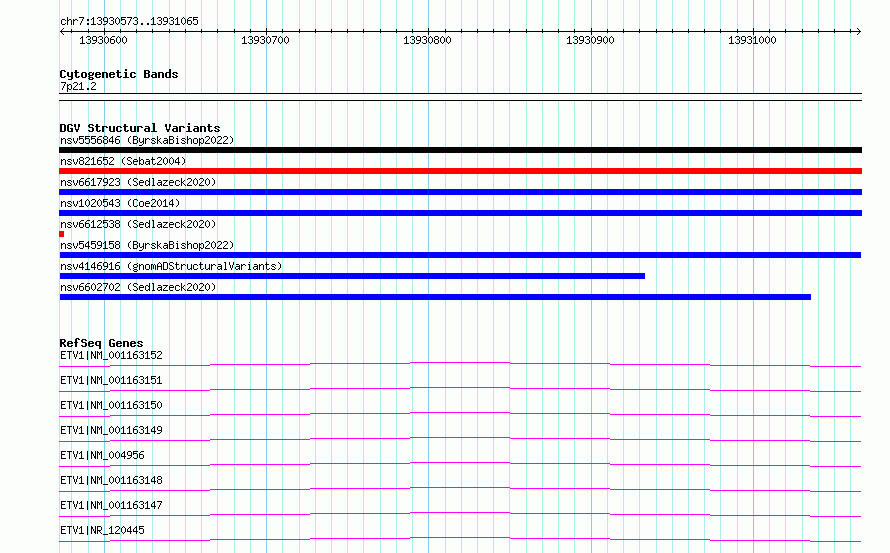Viewport: 890px width, 553px height.
Task: Open transcript ETV1|NM_001163147
Action: coord(111,505)
